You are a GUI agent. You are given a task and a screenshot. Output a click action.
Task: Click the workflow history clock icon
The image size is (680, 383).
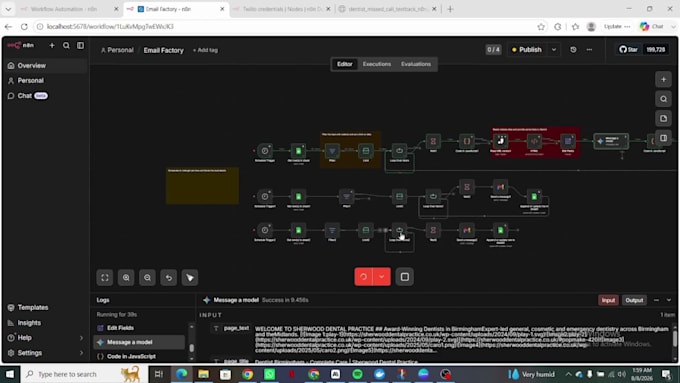tap(573, 49)
